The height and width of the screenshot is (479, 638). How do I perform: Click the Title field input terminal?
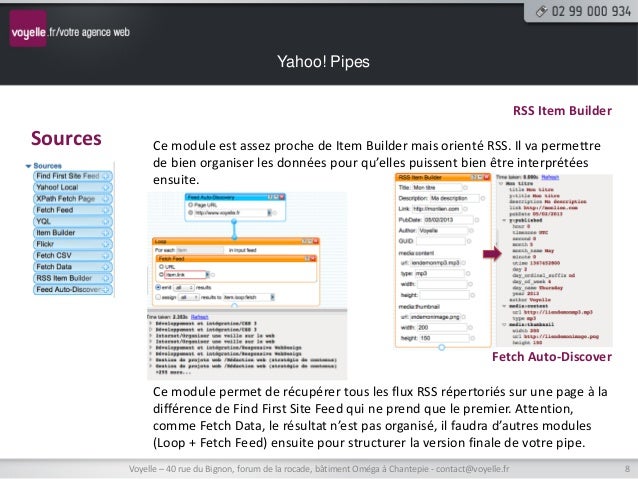465,188
